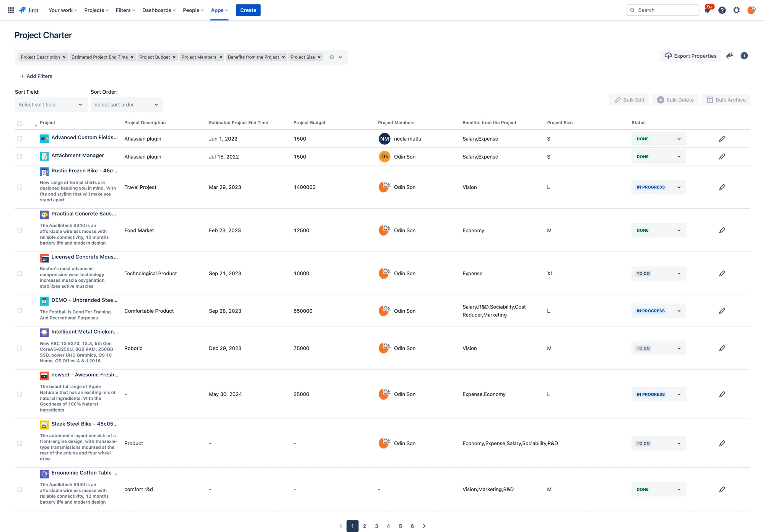Click the megaphone feedback icon
765x532 pixels.
coord(730,56)
